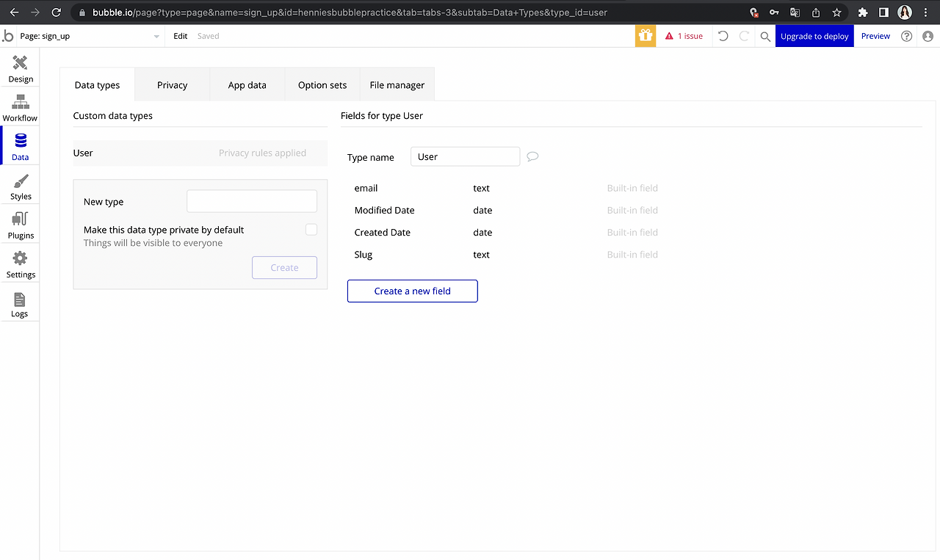Open the editor search magnifier

[765, 36]
